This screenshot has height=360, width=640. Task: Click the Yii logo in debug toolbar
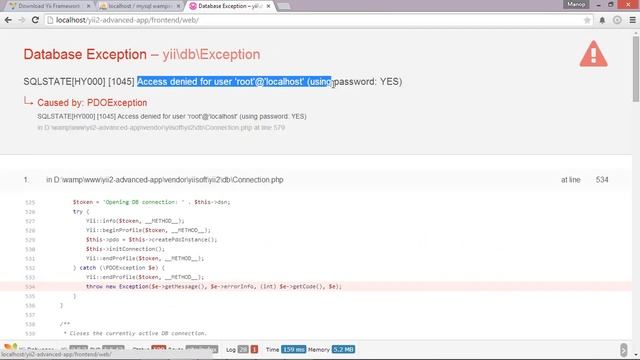click(x=11, y=347)
